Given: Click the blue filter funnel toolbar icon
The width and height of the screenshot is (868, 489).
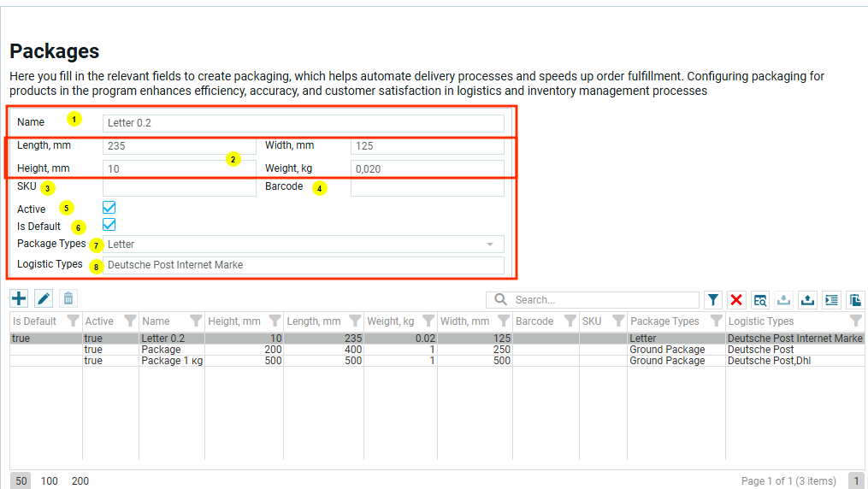Looking at the screenshot, I should 712,300.
